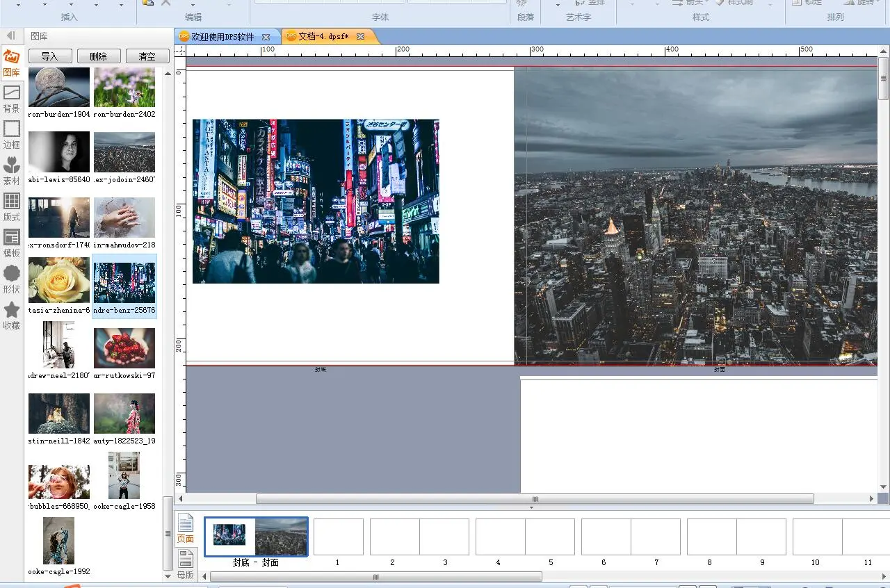Select the black-and-white portrait thumbnail abi-lewis

59,152
